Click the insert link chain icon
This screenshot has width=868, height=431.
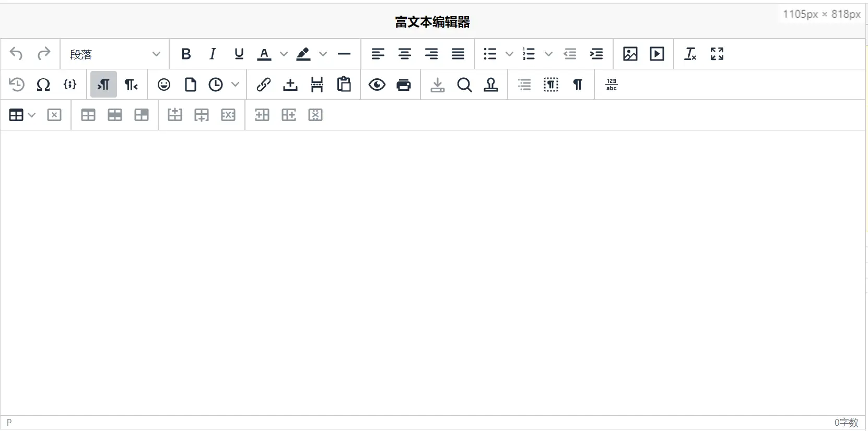(x=264, y=85)
